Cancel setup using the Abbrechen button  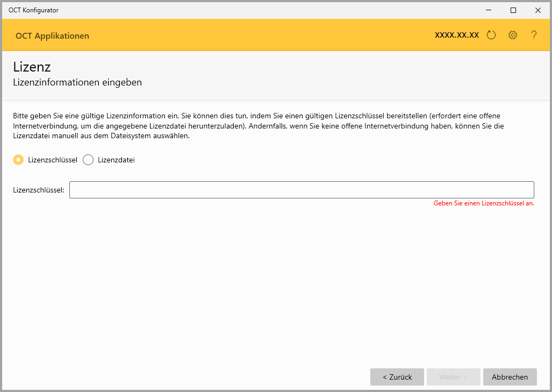[x=510, y=377]
